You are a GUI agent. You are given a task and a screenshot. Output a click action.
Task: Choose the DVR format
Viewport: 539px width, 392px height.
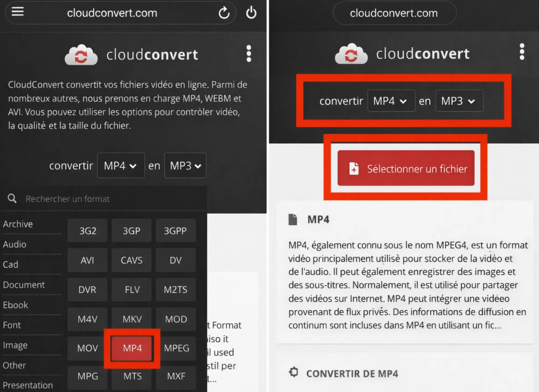pyautogui.click(x=87, y=290)
